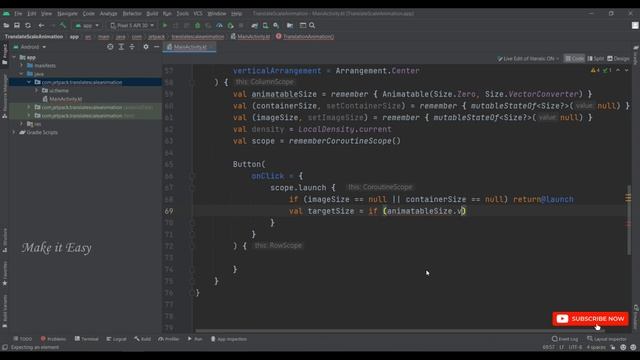
Task: Open the Project side tool window tab
Action: pyautogui.click(x=4, y=53)
